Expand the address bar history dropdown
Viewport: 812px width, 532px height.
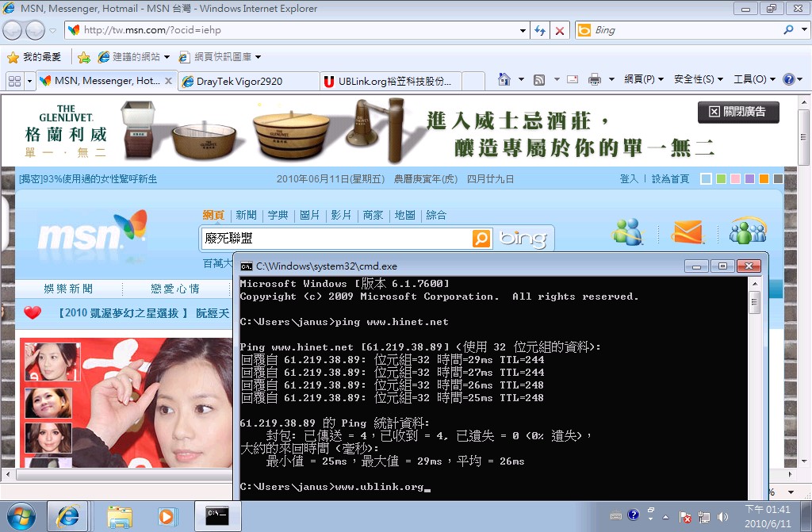523,31
